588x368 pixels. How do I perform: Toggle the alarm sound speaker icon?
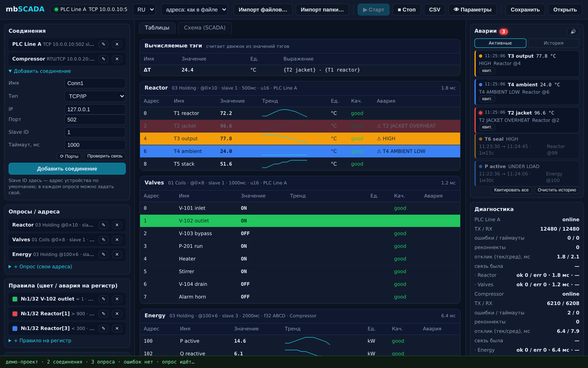(573, 31)
